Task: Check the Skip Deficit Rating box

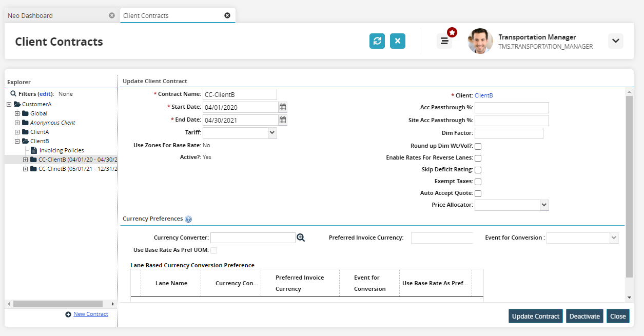Action: point(478,170)
